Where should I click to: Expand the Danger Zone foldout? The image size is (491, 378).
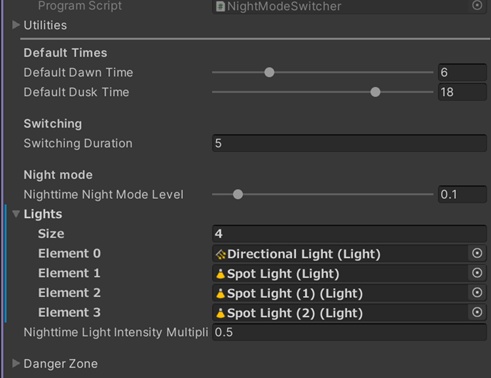coord(15,363)
